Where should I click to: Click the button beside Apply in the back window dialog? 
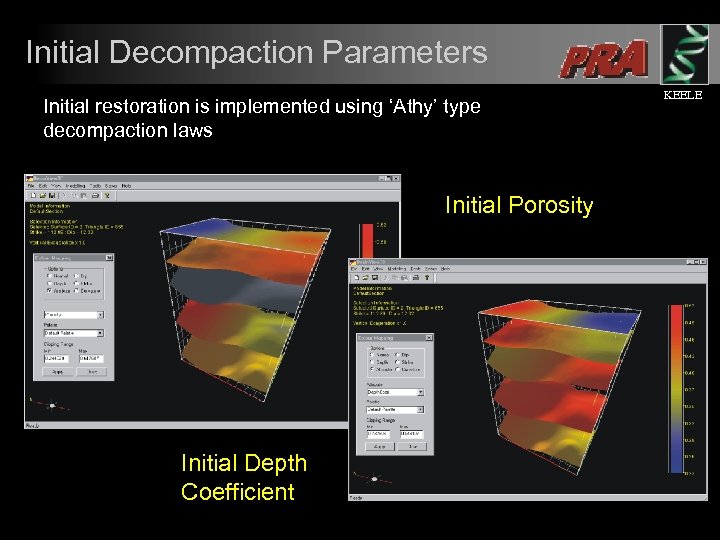point(92,371)
